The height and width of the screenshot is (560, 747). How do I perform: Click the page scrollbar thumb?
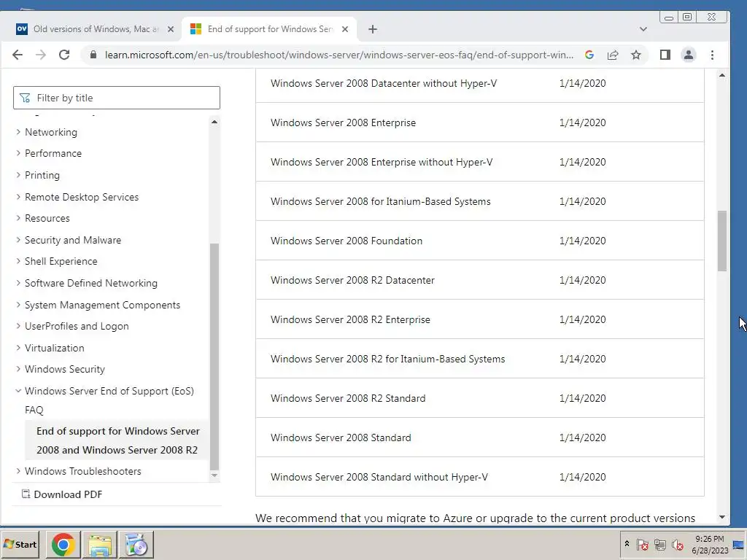(722, 241)
